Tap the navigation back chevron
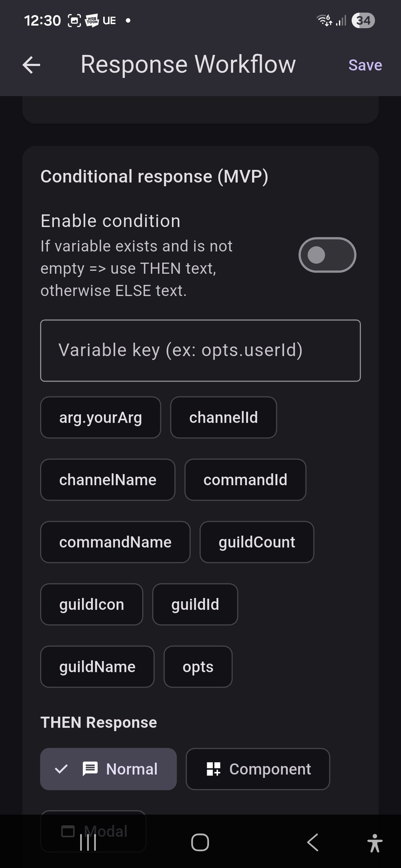 click(x=312, y=842)
